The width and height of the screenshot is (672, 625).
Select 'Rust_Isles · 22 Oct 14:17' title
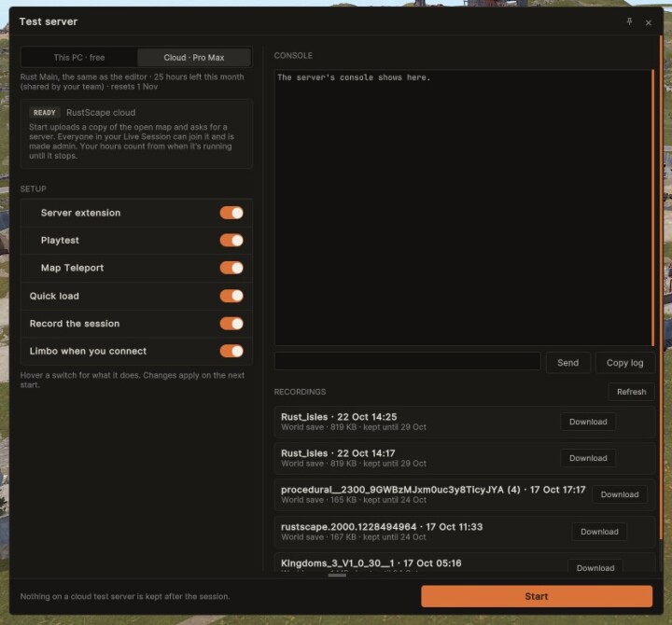[338, 453]
